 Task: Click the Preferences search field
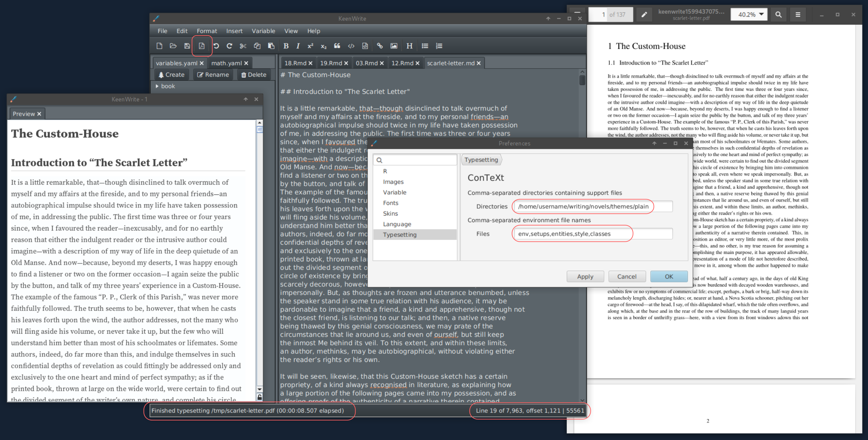pos(415,160)
